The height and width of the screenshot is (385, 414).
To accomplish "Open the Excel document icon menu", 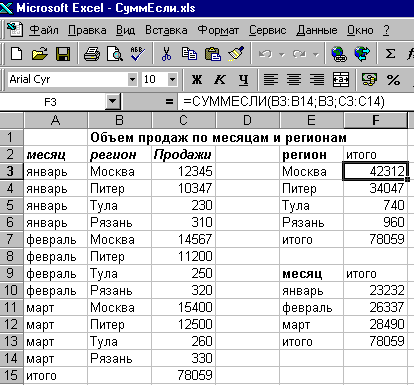I will pyautogui.click(x=15, y=29).
